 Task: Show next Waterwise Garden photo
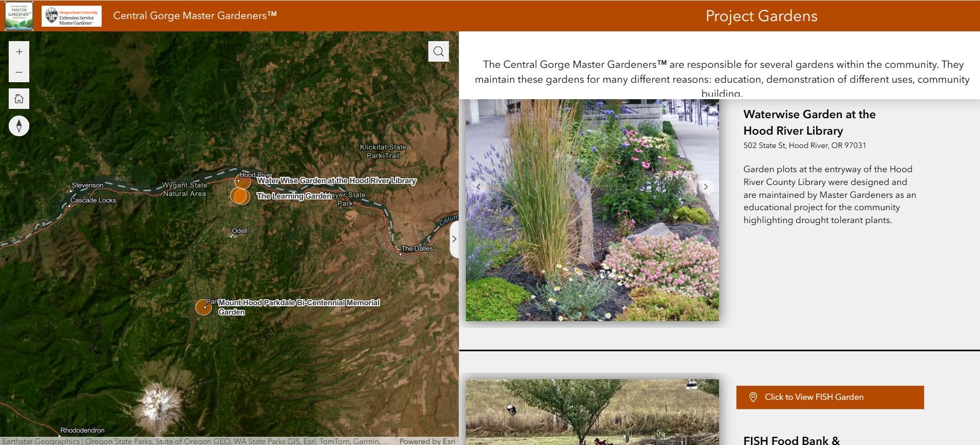tap(706, 187)
